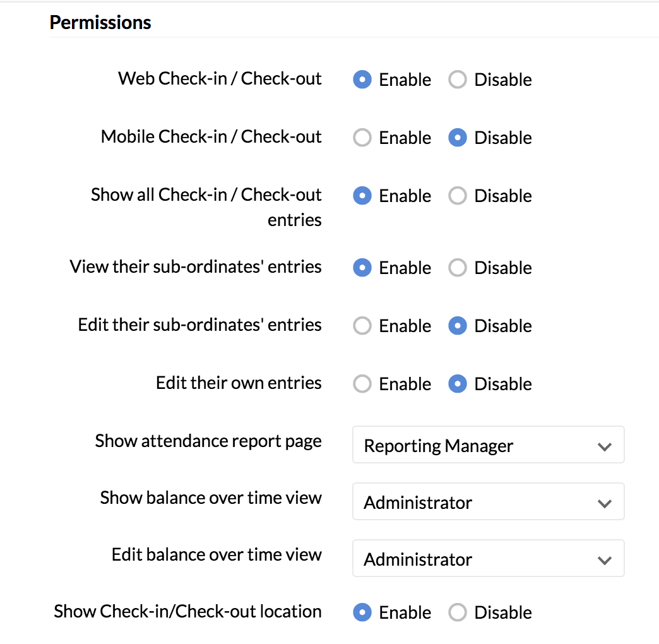This screenshot has width=659, height=644.
Task: Open Show attendance report page dropdown
Action: click(x=487, y=445)
